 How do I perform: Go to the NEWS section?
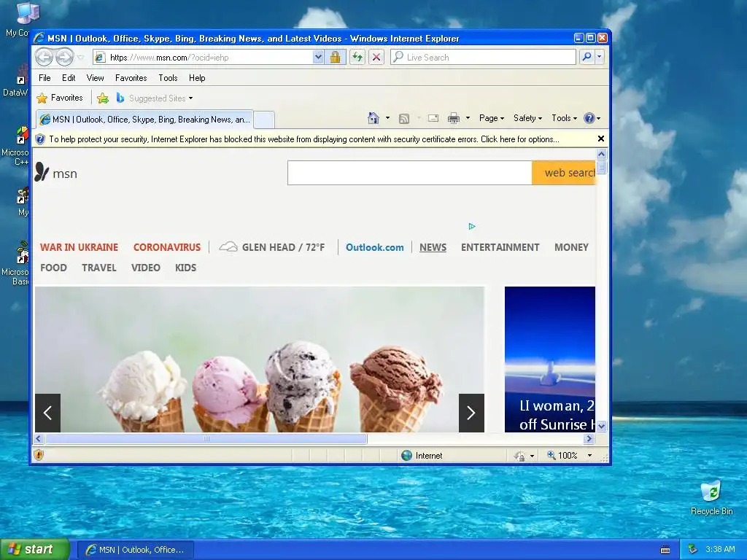(x=433, y=247)
